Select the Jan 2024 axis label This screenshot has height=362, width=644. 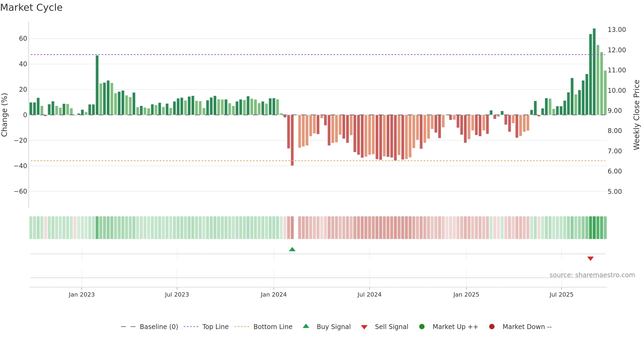(x=274, y=294)
